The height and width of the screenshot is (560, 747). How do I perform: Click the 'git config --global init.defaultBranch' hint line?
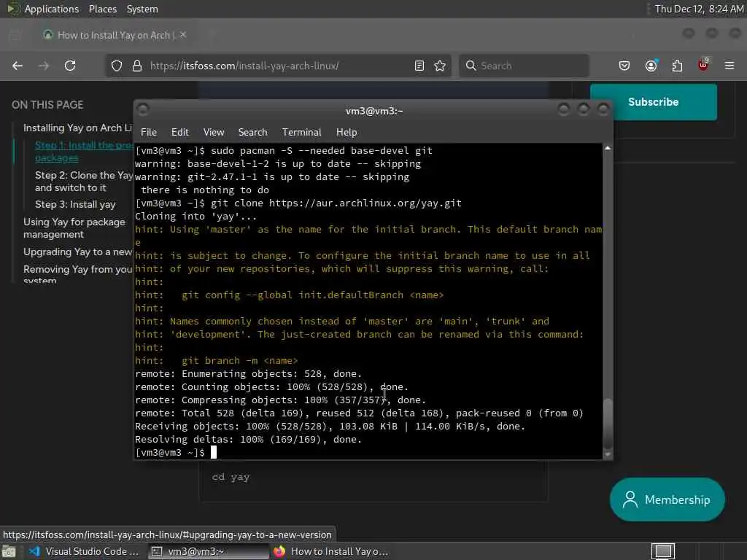(289, 295)
